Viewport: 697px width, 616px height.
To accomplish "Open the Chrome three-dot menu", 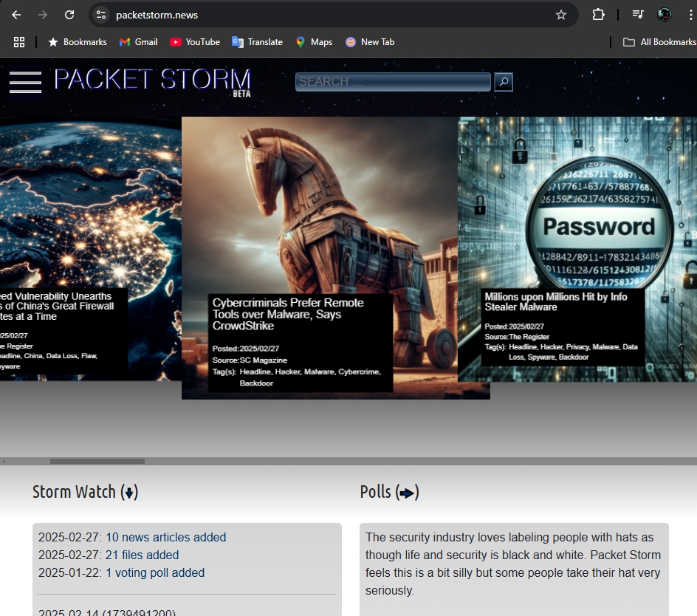I will point(690,14).
